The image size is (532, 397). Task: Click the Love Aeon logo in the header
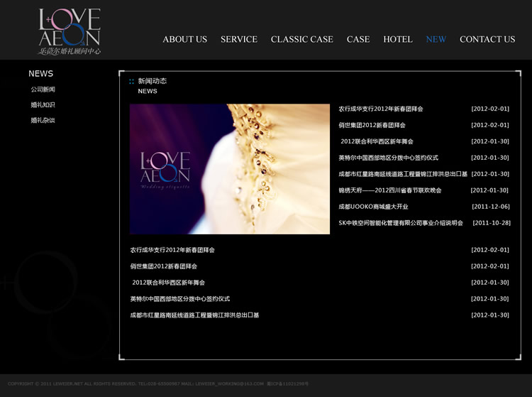pos(70,32)
